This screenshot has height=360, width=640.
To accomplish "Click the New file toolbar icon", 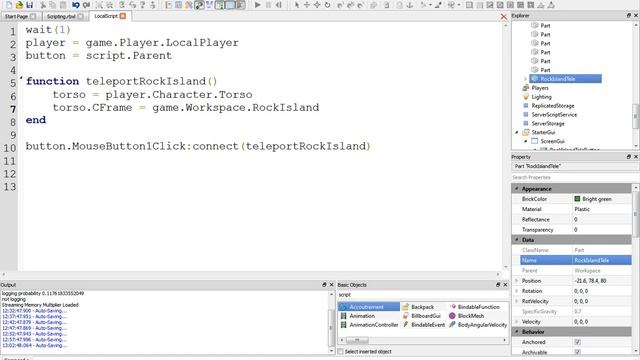I will 9,5.
